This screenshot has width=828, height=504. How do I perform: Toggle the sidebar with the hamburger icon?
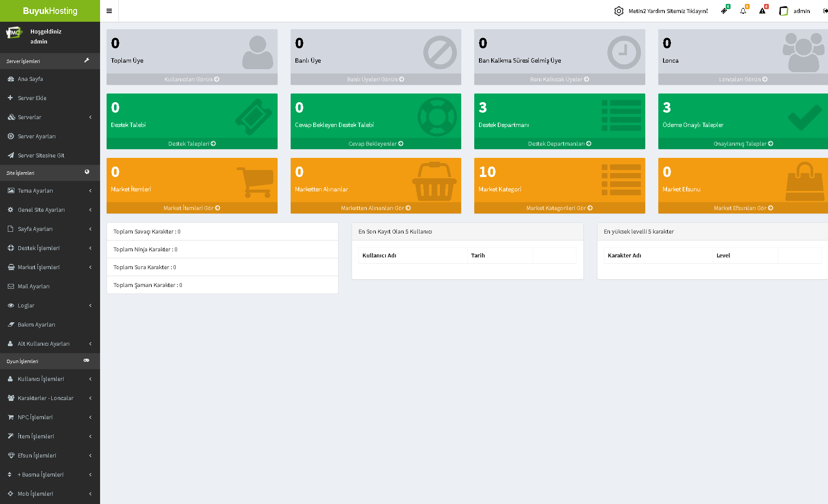click(x=109, y=11)
